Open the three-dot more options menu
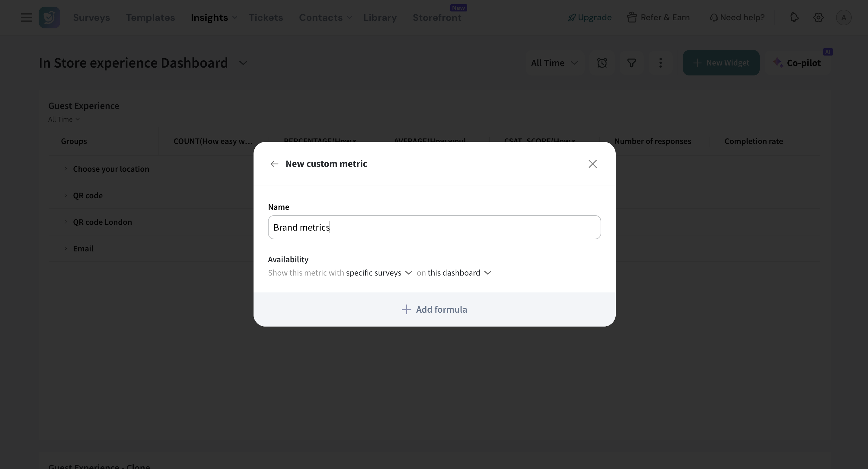868x469 pixels. (x=660, y=63)
